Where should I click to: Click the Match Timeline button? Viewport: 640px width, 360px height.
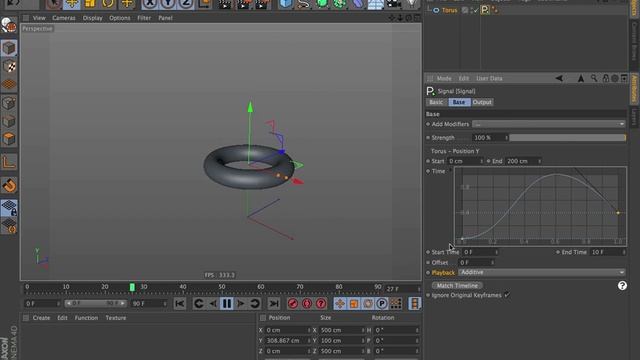(x=457, y=285)
